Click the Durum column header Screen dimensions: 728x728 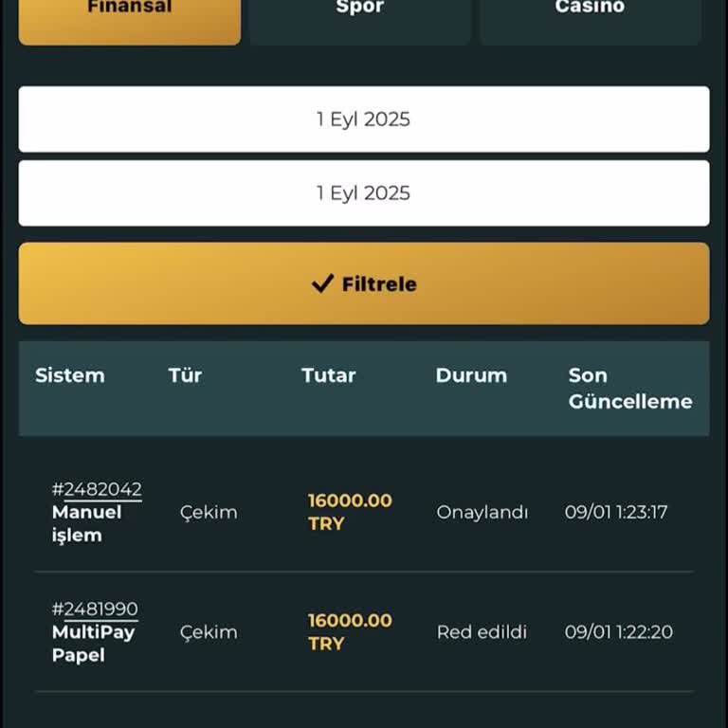point(471,375)
